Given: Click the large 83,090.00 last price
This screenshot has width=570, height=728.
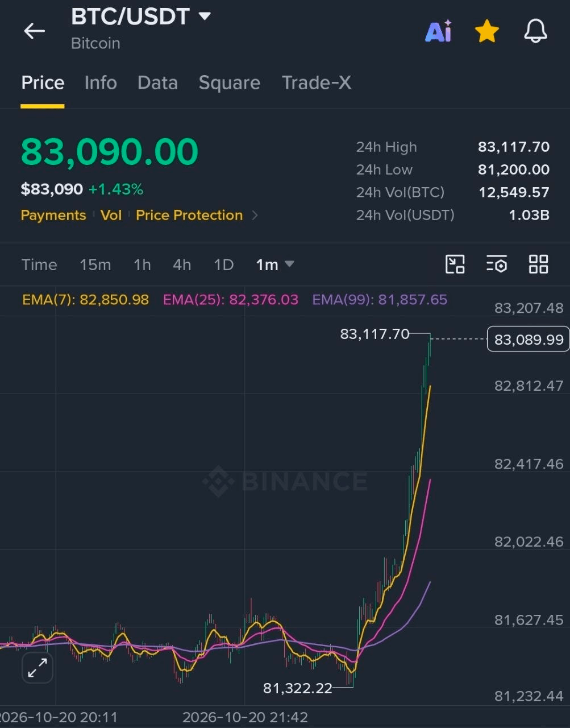Looking at the screenshot, I should tap(110, 152).
